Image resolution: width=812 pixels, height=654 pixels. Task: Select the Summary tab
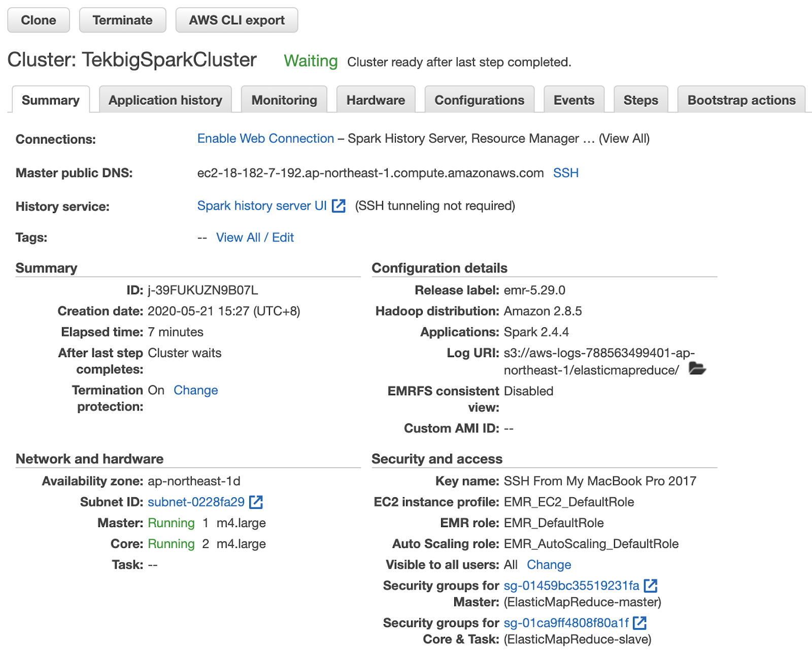(51, 99)
